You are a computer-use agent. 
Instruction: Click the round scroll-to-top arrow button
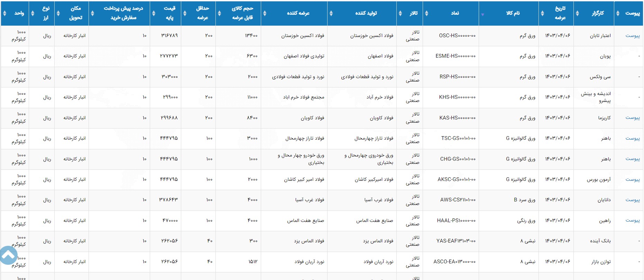(x=8, y=255)
